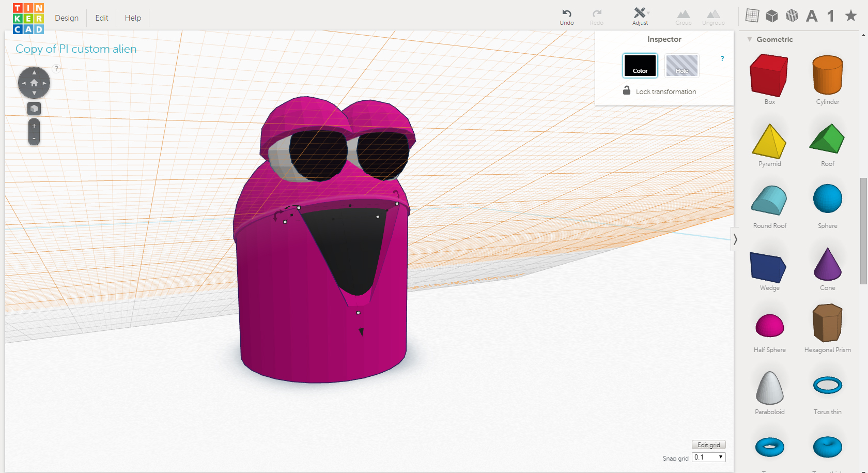Pick the red Box shape

[769, 75]
